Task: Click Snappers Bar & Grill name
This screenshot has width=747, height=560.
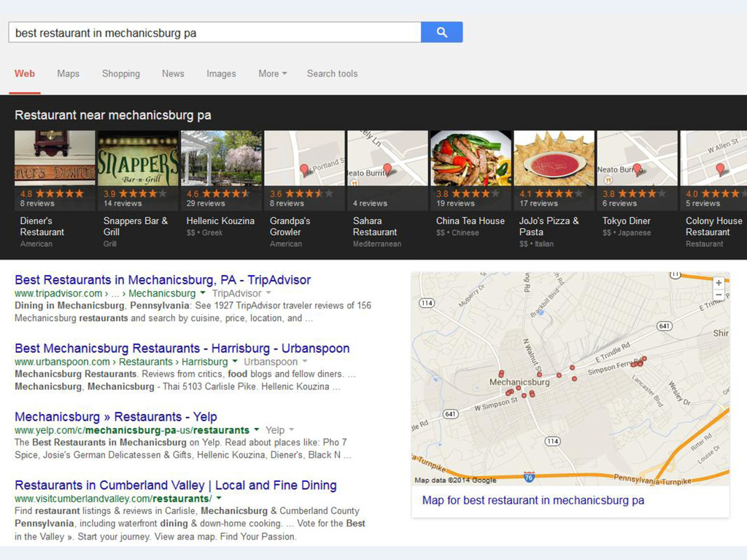Action: [x=135, y=227]
